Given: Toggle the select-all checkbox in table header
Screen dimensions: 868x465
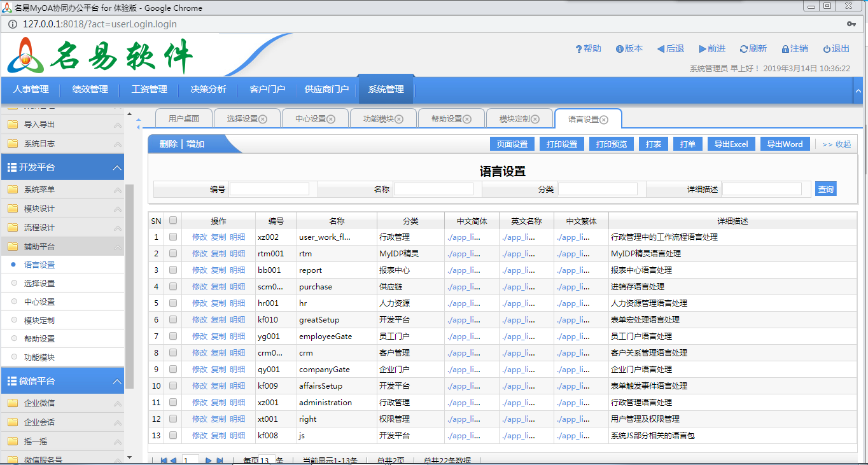Looking at the screenshot, I should click(x=173, y=220).
